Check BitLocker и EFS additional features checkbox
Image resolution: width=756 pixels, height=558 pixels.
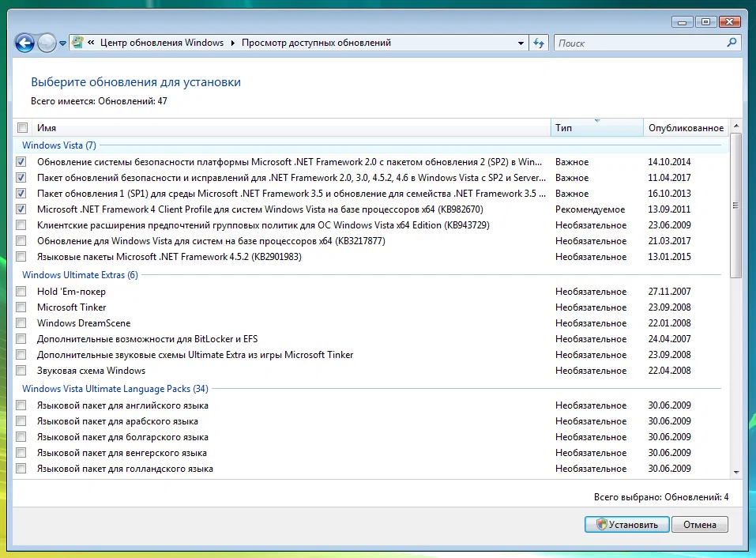click(x=21, y=339)
